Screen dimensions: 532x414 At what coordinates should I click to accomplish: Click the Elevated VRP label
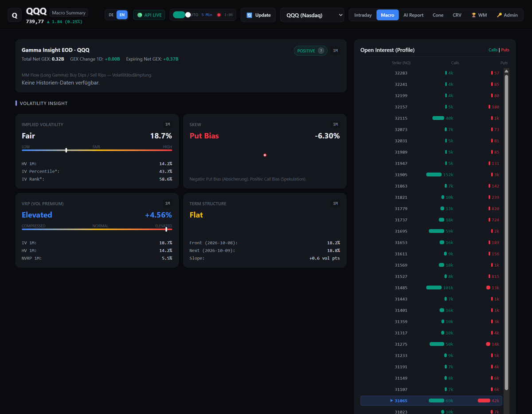pos(37,215)
